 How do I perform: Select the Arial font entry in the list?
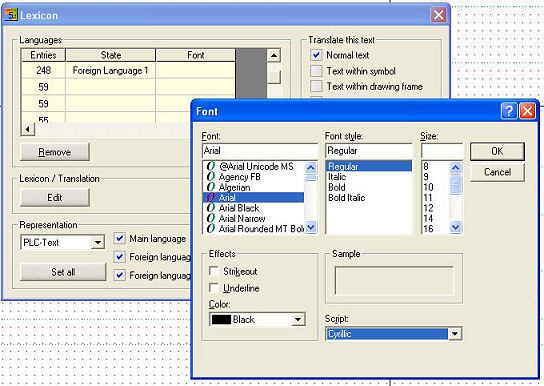[x=253, y=198]
